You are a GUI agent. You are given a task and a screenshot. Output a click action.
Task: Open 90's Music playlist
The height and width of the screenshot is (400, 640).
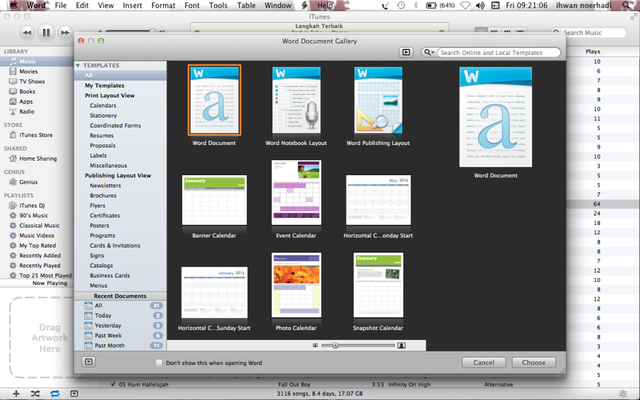coord(33,215)
